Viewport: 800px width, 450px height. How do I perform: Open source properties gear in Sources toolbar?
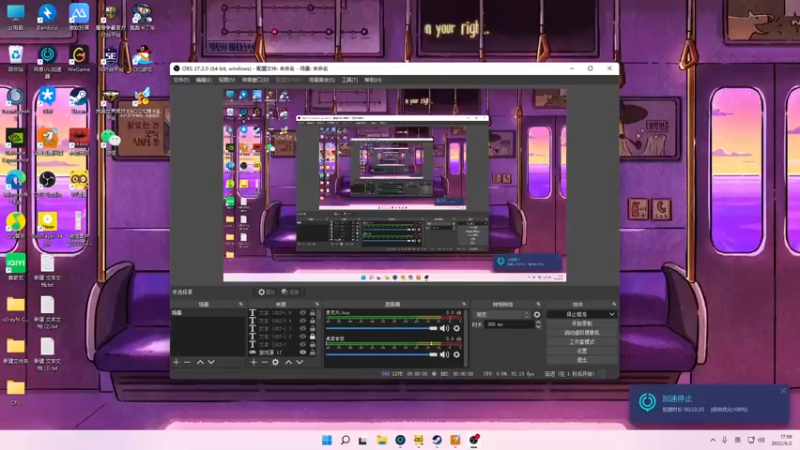276,362
